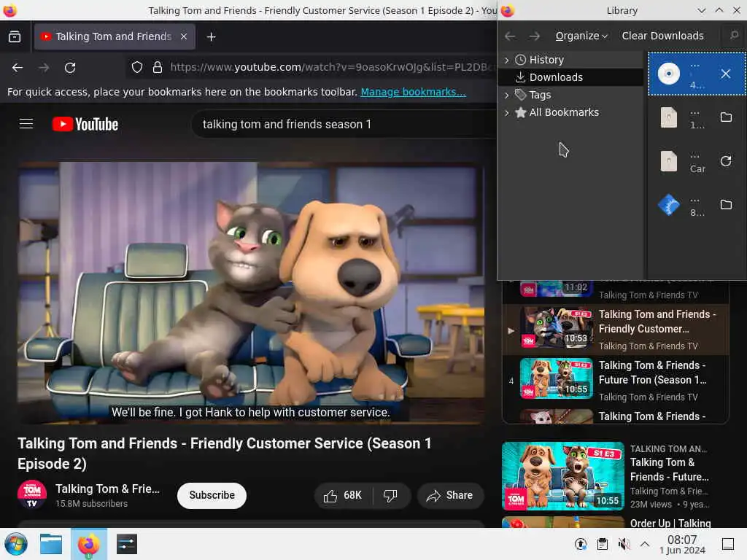The width and height of the screenshot is (747, 560).
Task: Click Library search magnifier field
Action: tap(734, 36)
